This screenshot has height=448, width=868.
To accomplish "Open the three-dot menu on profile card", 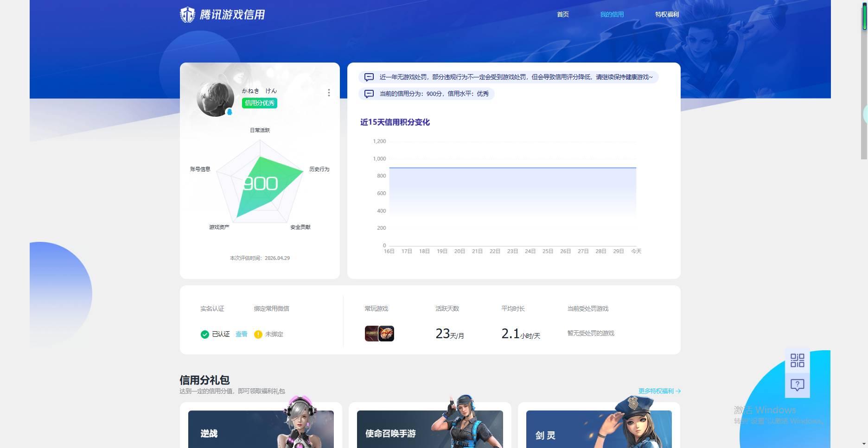I will (329, 93).
